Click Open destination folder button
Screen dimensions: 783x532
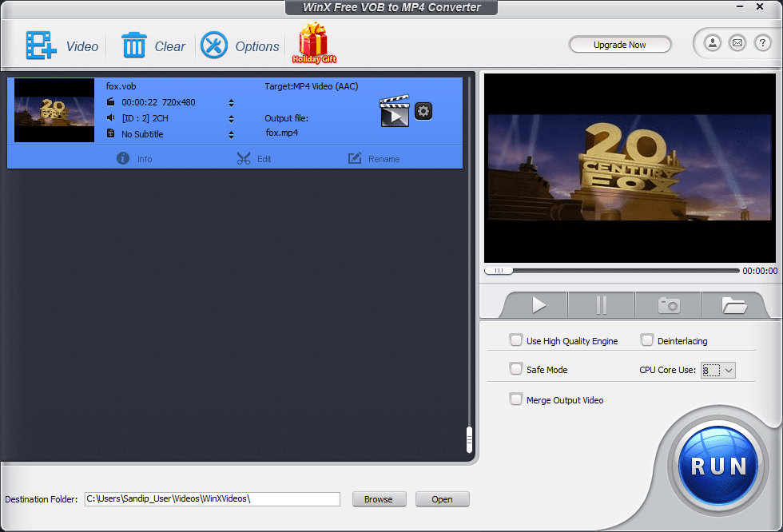[442, 499]
